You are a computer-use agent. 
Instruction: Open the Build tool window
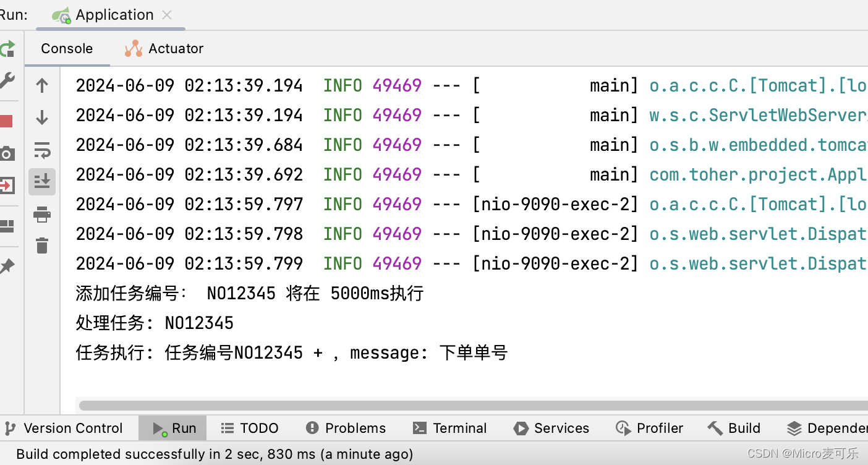pos(734,428)
